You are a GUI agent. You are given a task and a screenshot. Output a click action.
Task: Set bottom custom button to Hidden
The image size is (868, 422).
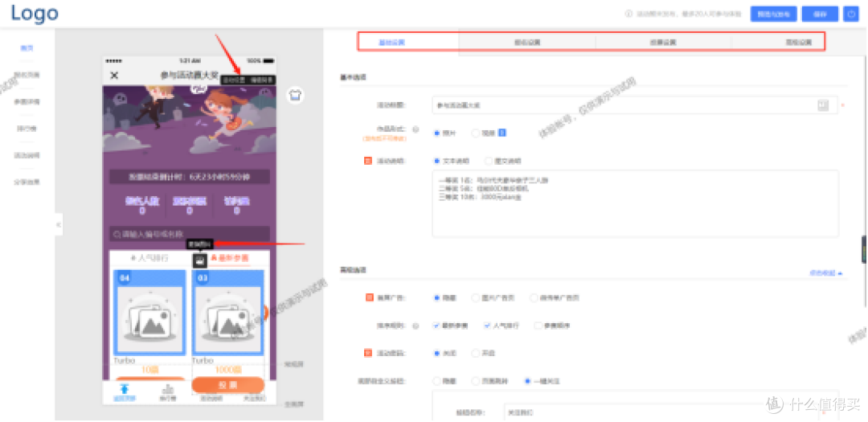(437, 381)
